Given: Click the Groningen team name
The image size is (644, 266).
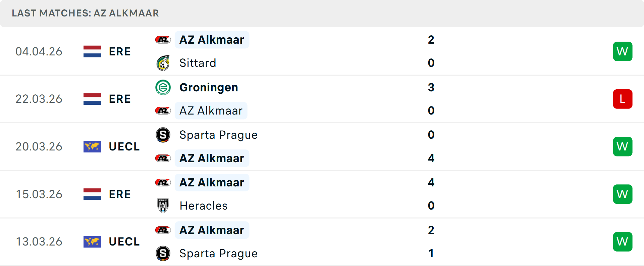Looking at the screenshot, I should click(209, 87).
